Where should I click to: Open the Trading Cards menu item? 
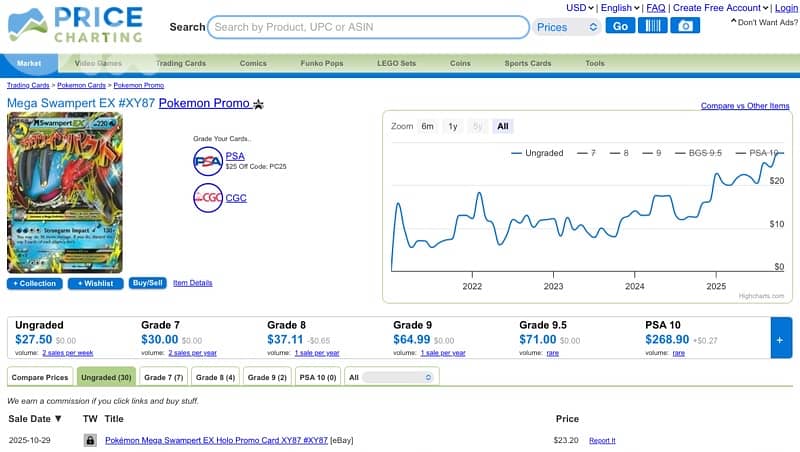[181, 63]
